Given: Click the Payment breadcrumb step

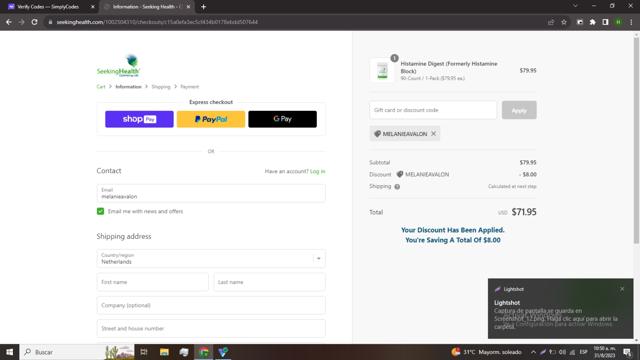Looking at the screenshot, I should point(189,87).
